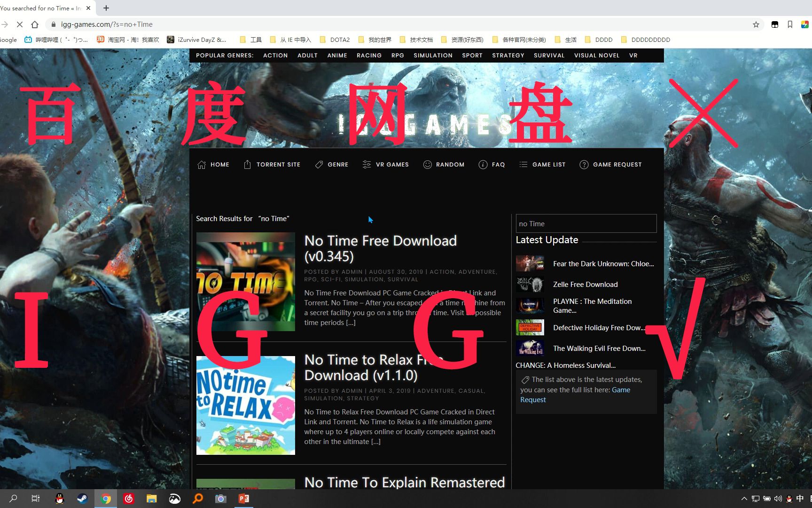Stop page loading with the X button
The height and width of the screenshot is (508, 812).
coord(19,24)
